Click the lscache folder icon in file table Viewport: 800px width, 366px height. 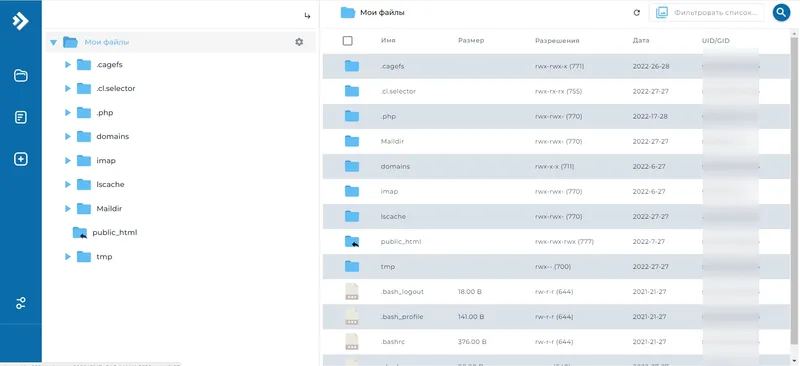352,216
